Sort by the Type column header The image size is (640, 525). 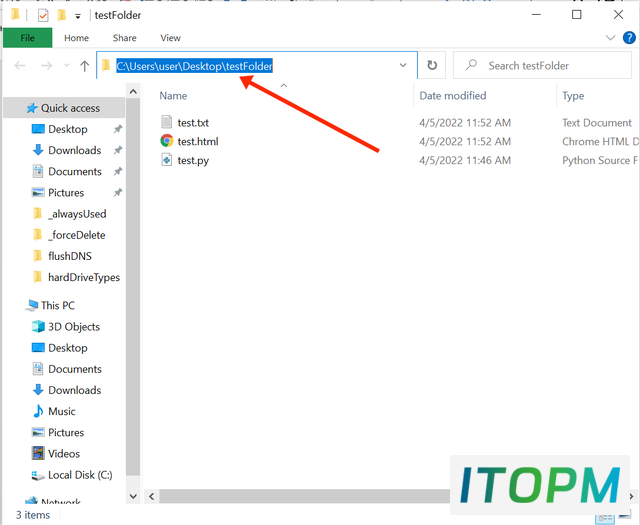[x=573, y=96]
